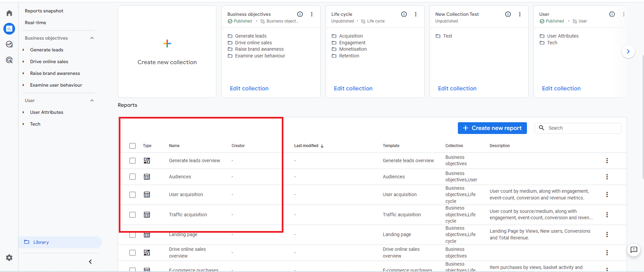Tick checkbox for Landing page report
Screen dimensions: 644x272
tap(132, 235)
